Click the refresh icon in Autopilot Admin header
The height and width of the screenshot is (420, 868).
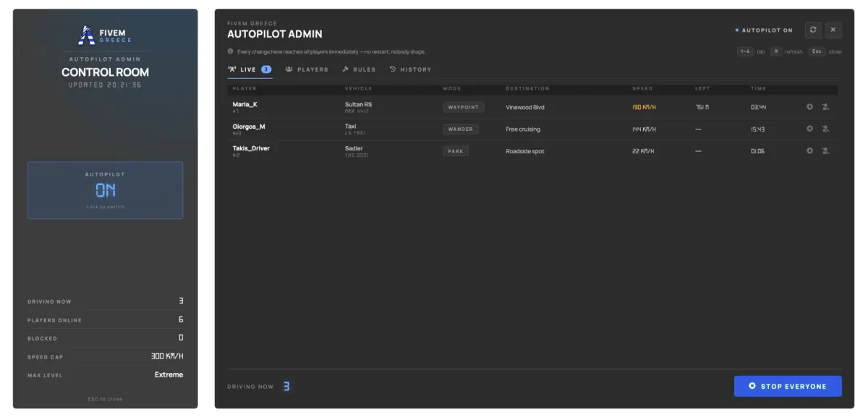tap(813, 30)
